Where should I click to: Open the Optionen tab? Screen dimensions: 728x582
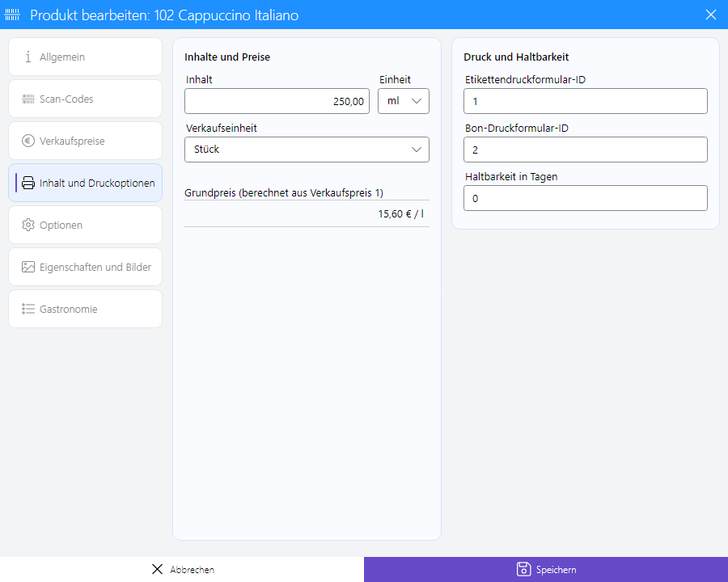(86, 225)
